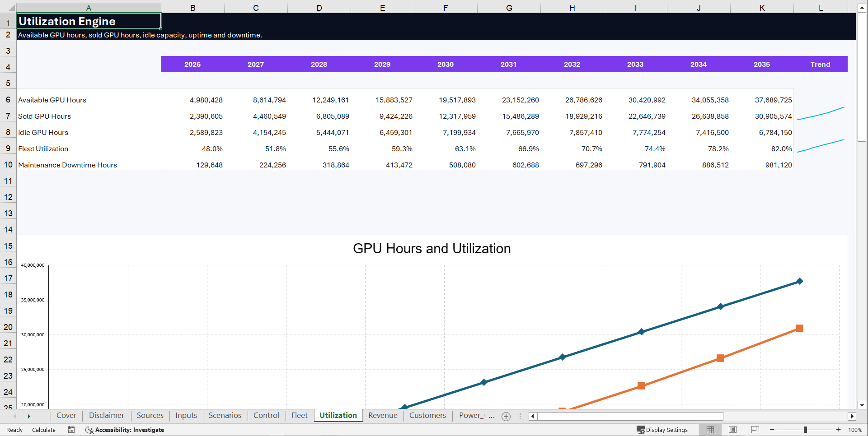
Task: Select Fleet Utilization label
Action: [43, 149]
